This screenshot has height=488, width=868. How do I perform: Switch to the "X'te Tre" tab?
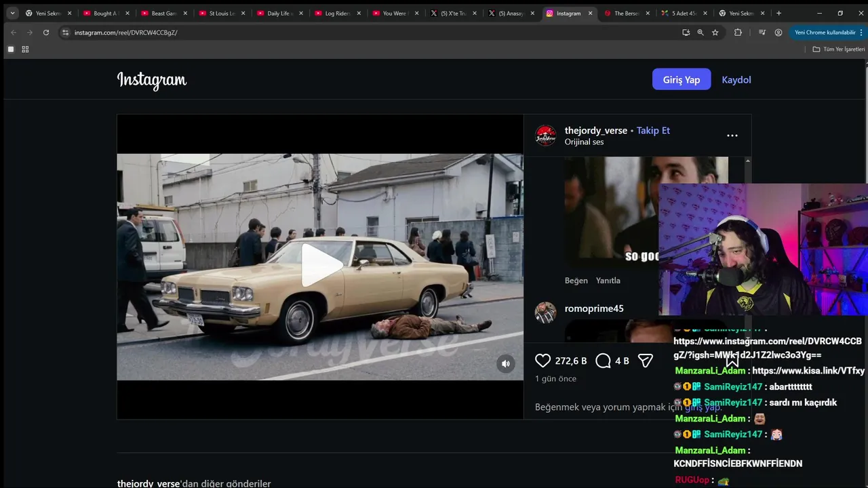453,13
